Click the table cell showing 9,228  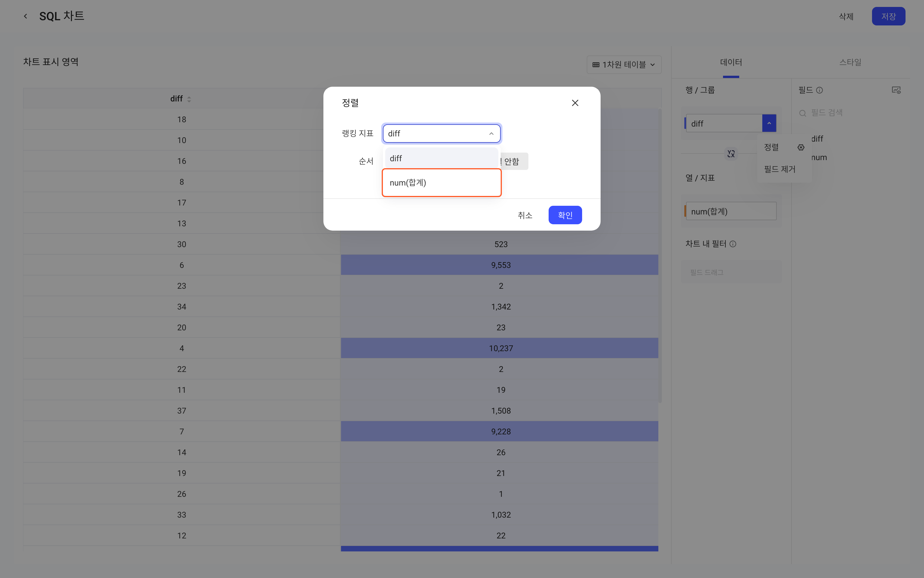pos(500,431)
